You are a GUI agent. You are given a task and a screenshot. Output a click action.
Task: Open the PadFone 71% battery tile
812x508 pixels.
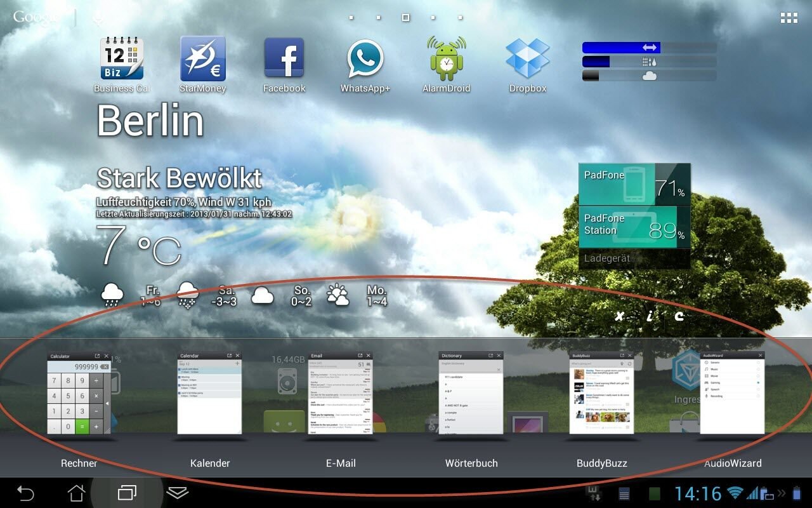click(634, 184)
